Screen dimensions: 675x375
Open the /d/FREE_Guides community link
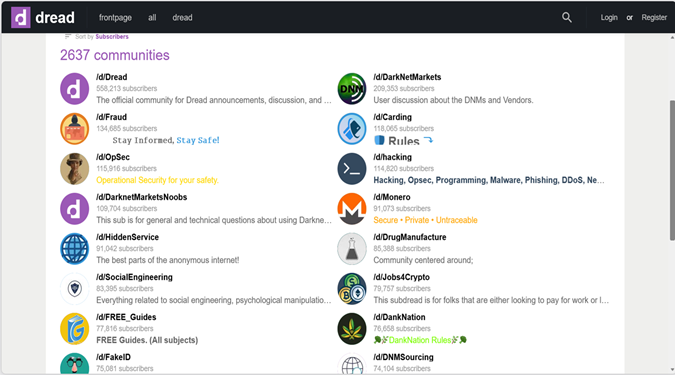coord(126,317)
